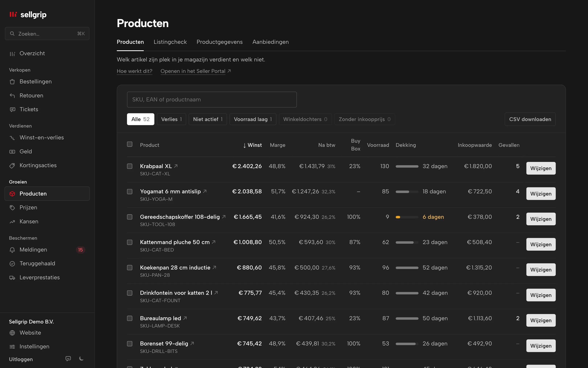Select the Yogamat 6 mm antislip checkbox
Screen dimensions: 588x368
(130, 192)
